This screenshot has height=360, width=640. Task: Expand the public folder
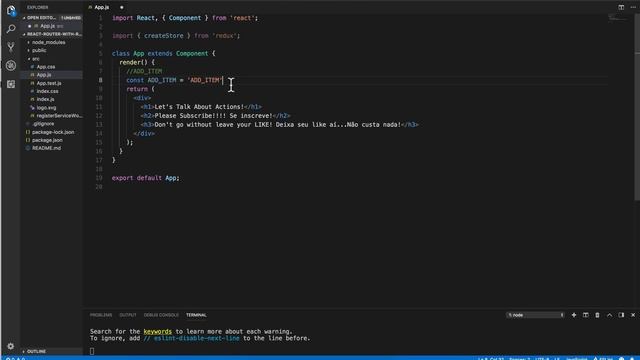pos(38,51)
